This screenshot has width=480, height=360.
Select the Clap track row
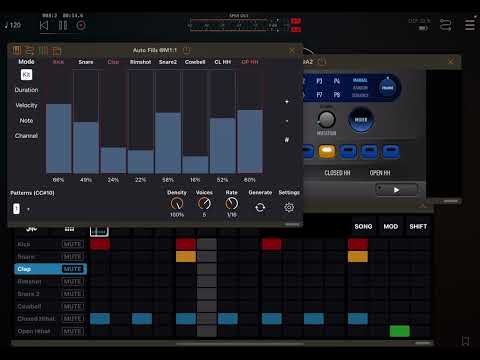pos(51,269)
